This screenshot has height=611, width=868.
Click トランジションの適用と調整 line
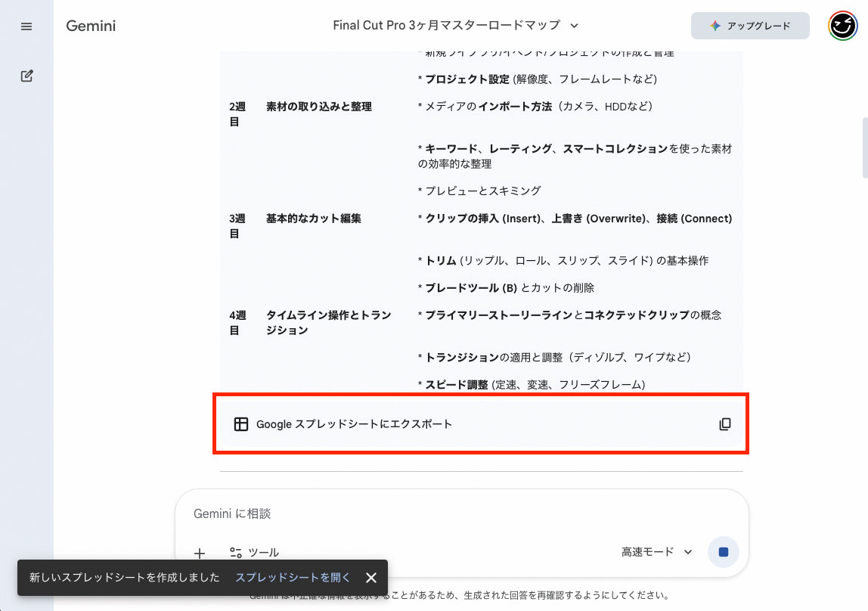click(554, 358)
